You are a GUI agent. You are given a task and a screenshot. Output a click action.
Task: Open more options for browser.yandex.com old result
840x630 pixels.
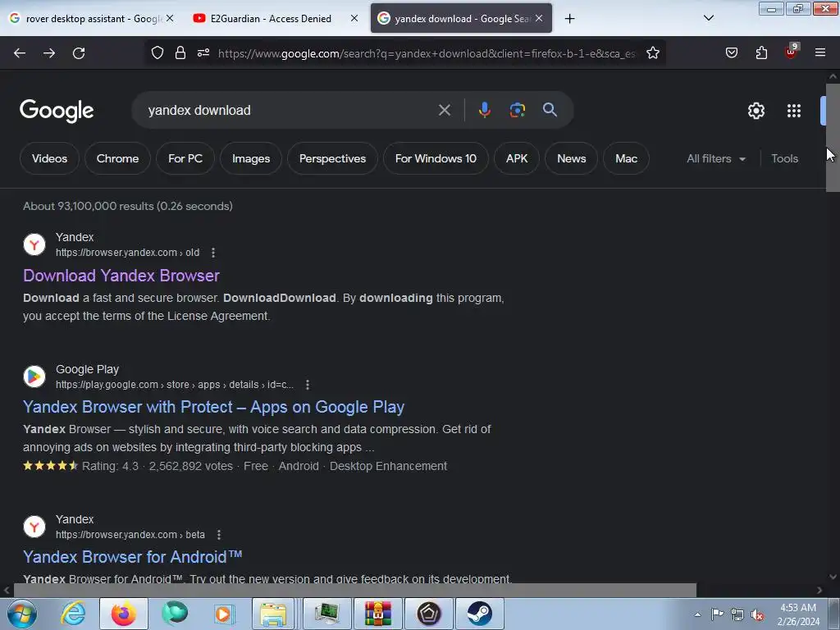(213, 253)
